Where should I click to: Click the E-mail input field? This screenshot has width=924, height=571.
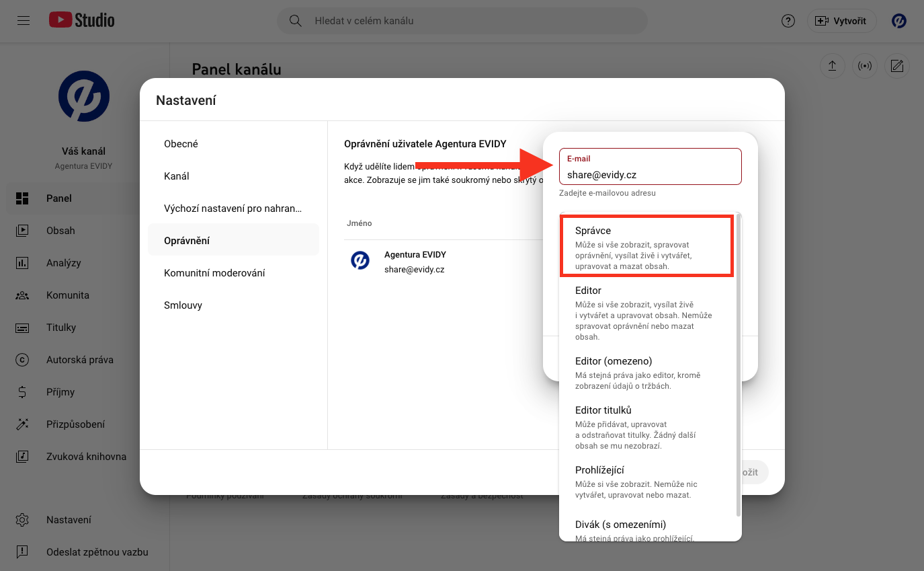(650, 166)
